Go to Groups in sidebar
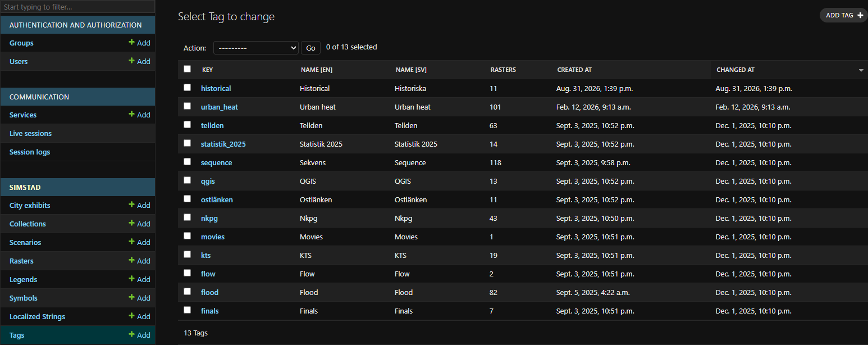This screenshot has width=868, height=345. (x=21, y=43)
